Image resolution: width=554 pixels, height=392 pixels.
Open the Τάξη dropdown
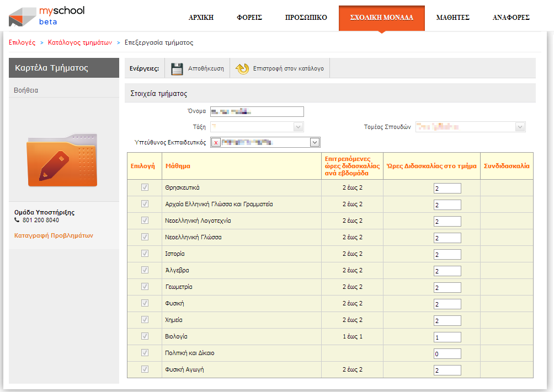tap(298, 127)
